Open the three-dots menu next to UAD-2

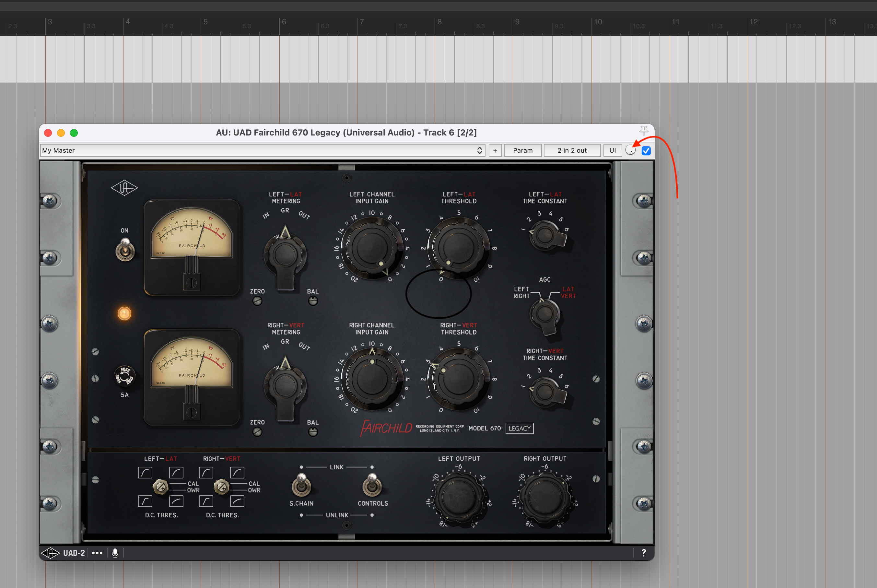pos(97,553)
